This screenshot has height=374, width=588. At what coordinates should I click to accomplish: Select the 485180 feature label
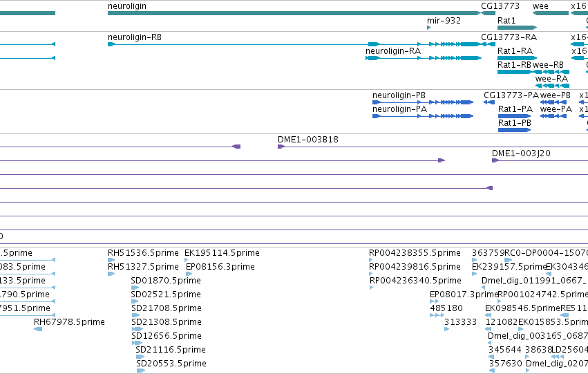click(446, 308)
